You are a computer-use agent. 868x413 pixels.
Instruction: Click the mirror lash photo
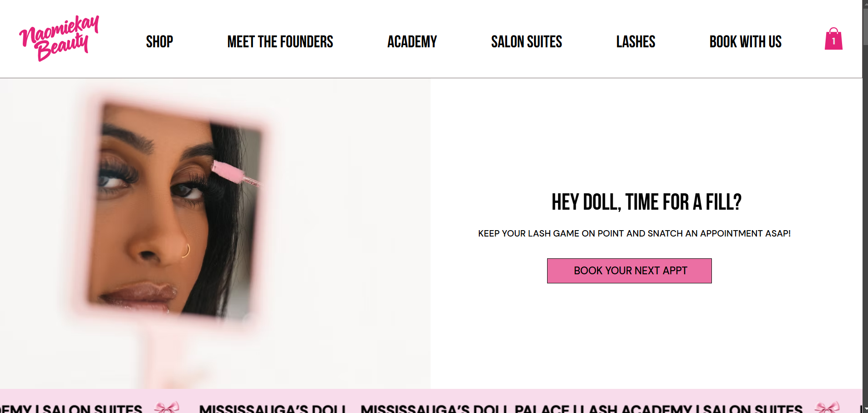click(215, 233)
